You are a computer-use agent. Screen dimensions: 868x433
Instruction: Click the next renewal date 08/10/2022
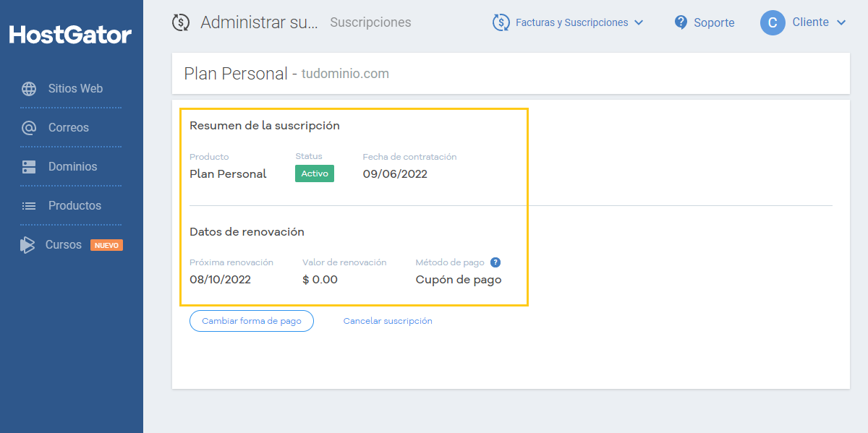click(220, 280)
